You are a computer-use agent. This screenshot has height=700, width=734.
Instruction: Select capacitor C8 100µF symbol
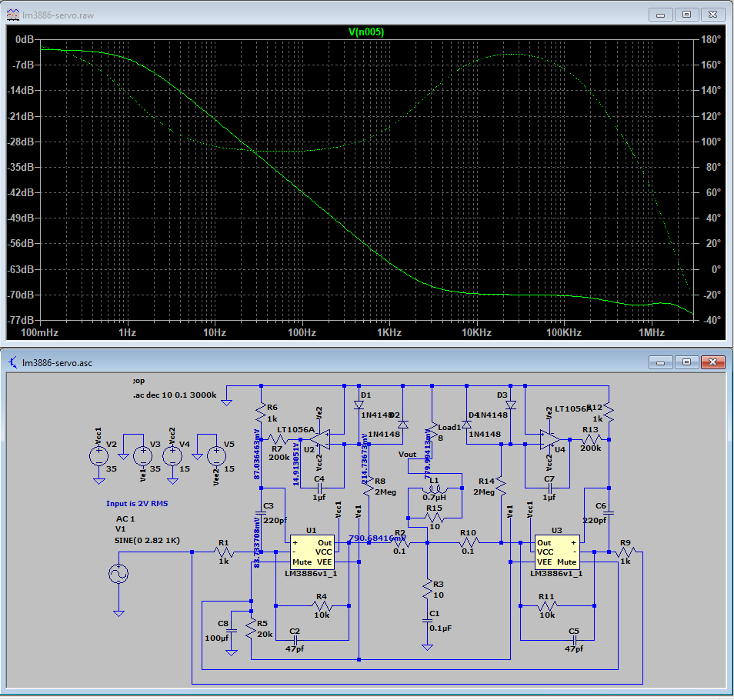tap(232, 631)
